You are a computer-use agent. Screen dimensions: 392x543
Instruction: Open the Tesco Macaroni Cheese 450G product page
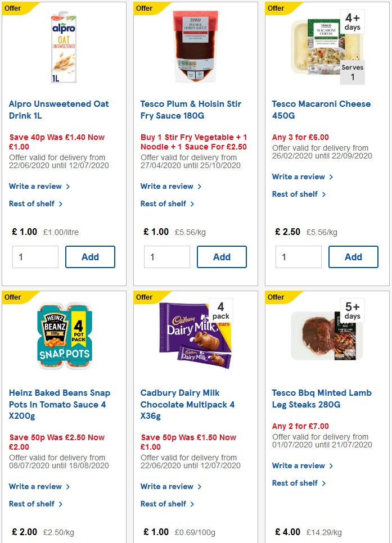pos(321,104)
